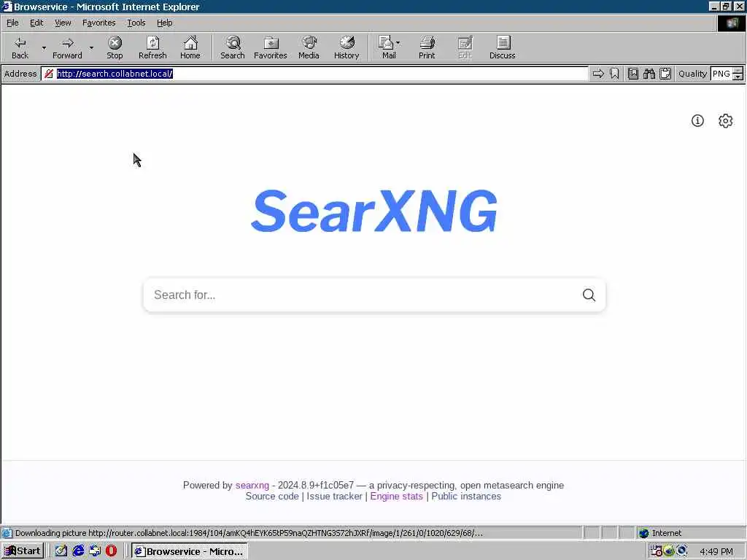Image resolution: width=747 pixels, height=560 pixels.
Task: Click the Windows Start button
Action: click(x=23, y=551)
